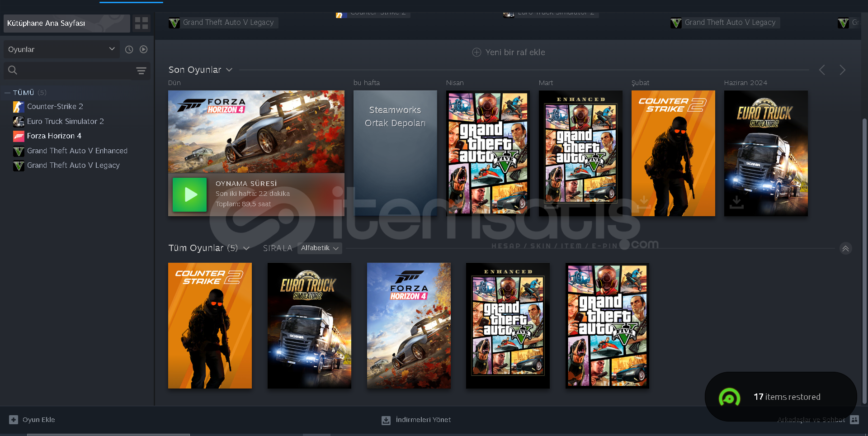
Task: Collapse Tüm Oyunlar shelf with double-chevron
Action: pyautogui.click(x=845, y=248)
